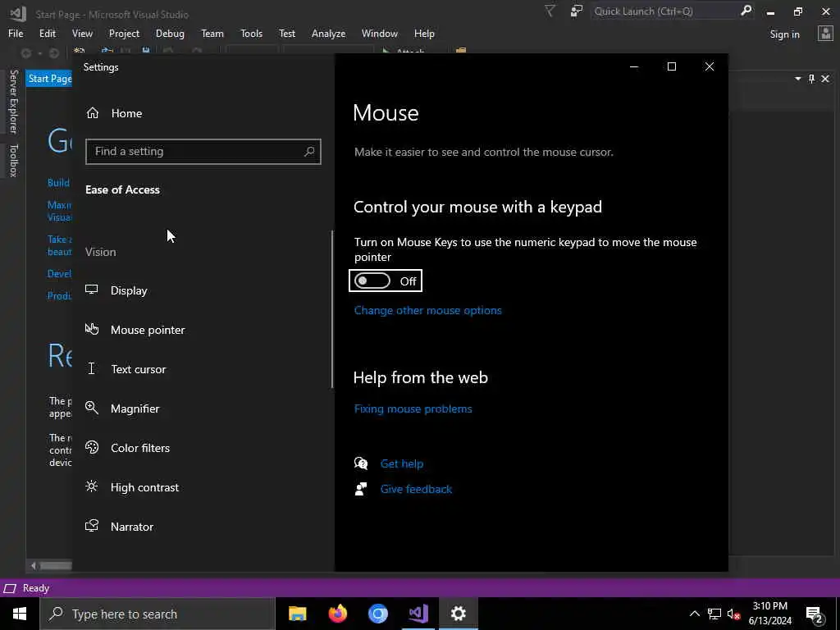Viewport: 840px width, 630px height.
Task: Open the Test menu in Visual Studio
Action: (286, 33)
